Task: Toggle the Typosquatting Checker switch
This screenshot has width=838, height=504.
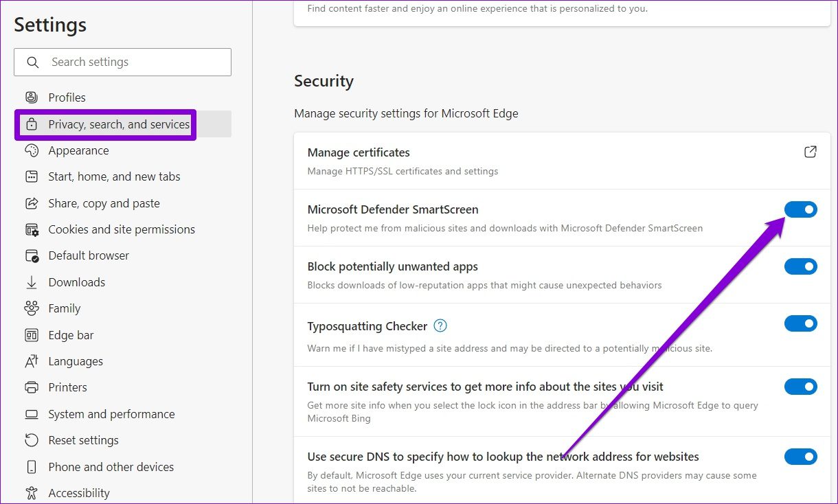Action: [800, 323]
